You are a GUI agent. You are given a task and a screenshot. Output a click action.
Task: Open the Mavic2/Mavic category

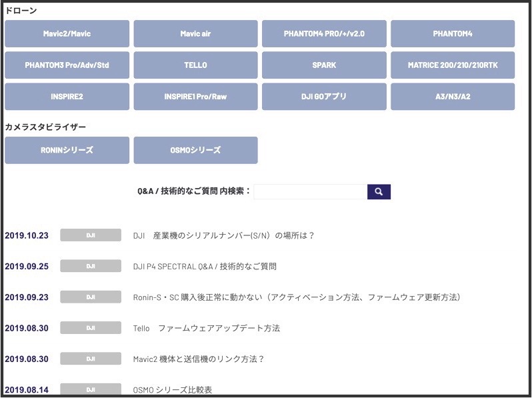(67, 33)
